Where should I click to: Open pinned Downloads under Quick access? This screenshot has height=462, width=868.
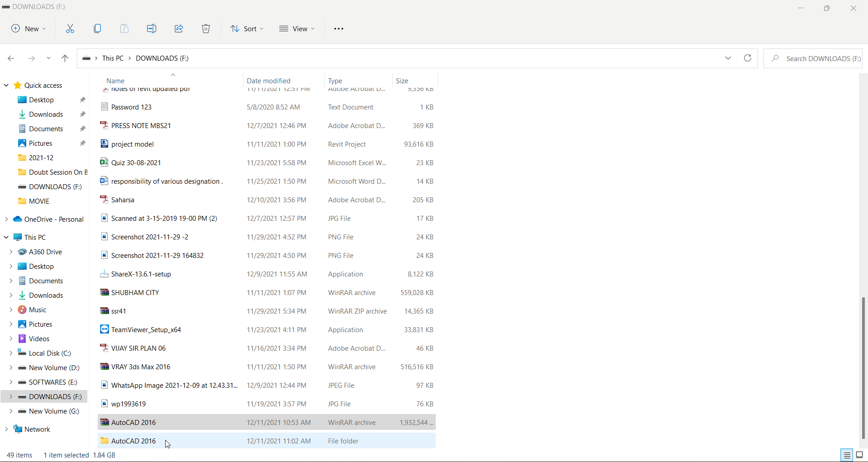[46, 114]
